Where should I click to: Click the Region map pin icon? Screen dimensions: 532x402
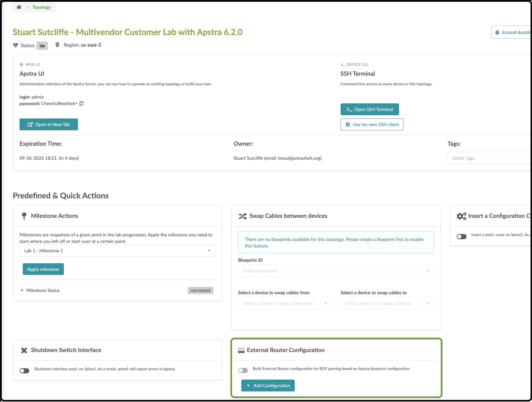pos(57,45)
